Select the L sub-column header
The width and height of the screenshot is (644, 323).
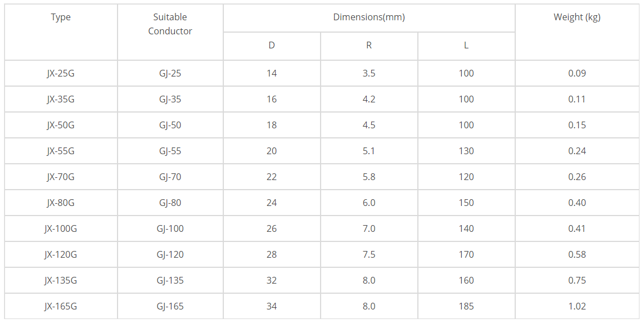click(466, 46)
